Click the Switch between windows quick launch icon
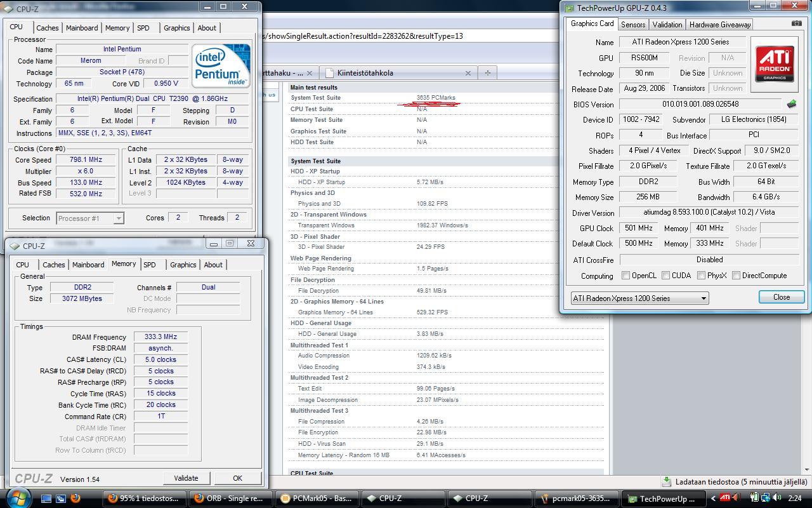The width and height of the screenshot is (812, 508). (61, 498)
